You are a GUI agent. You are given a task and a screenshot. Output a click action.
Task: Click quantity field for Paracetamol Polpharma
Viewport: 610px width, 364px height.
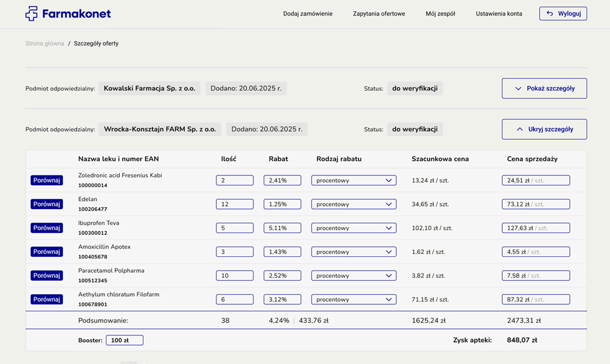234,276
